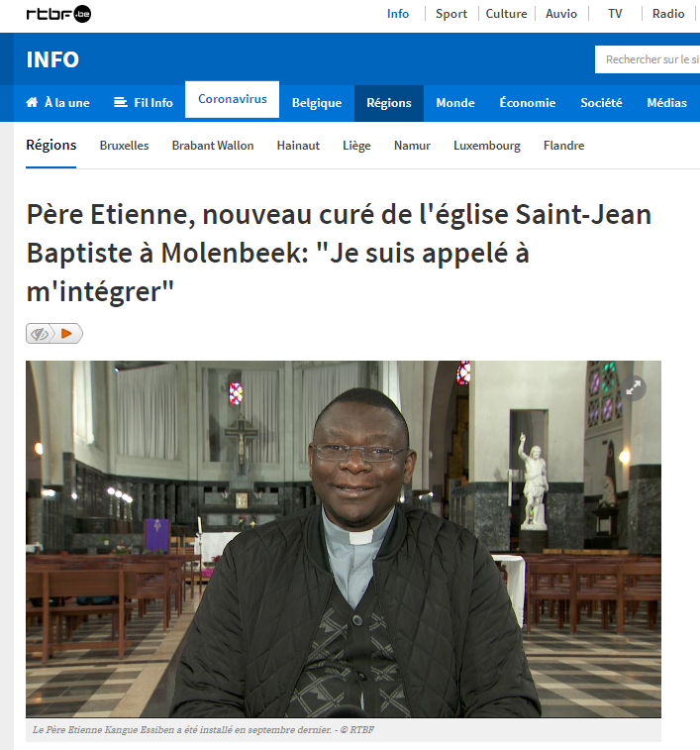
Task: Select the Brabant Wallon region
Action: tap(213, 146)
